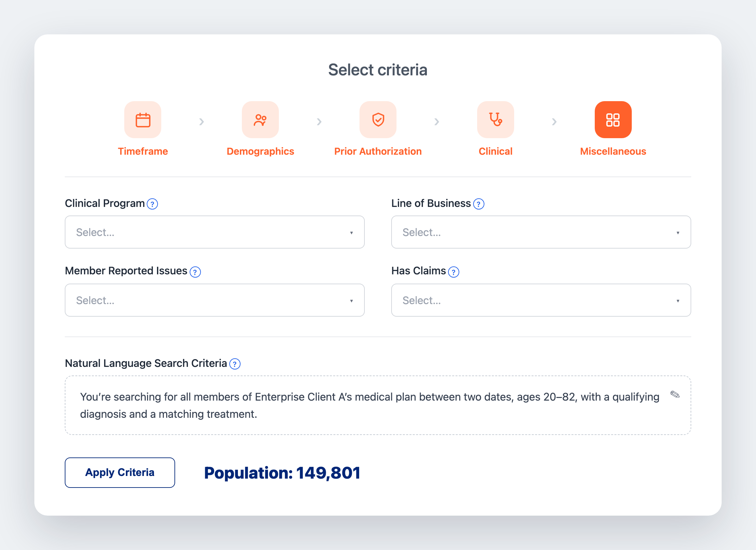This screenshot has height=550, width=756.
Task: Click the Has Claims field label
Action: (x=419, y=271)
